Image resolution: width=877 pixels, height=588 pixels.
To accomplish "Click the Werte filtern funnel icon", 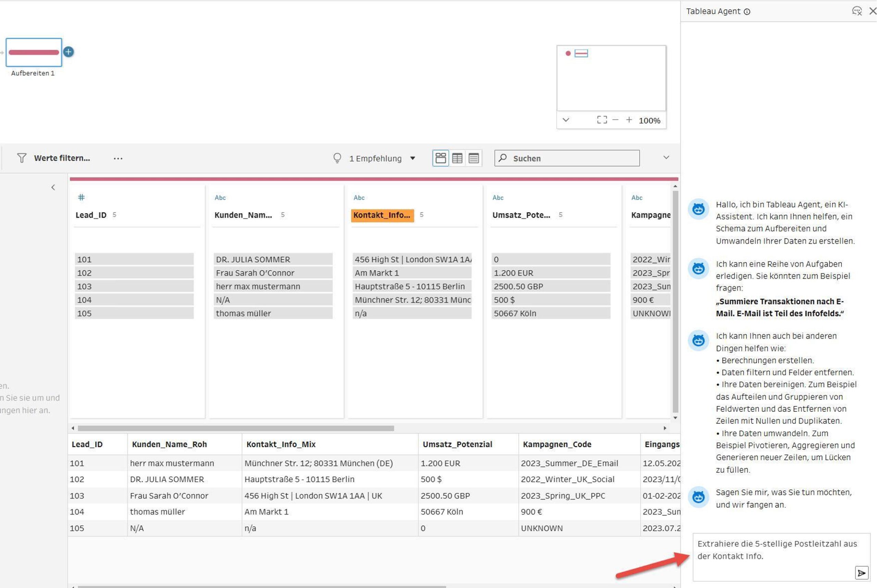I will click(x=22, y=158).
